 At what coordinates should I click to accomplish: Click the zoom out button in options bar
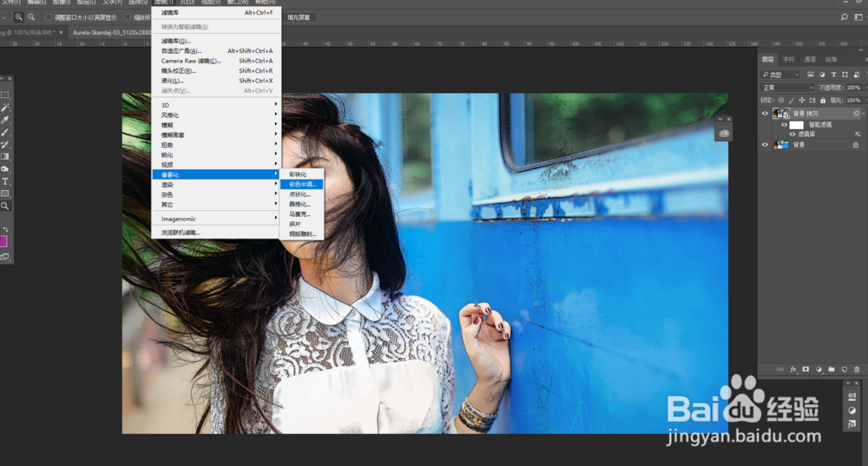click(31, 17)
